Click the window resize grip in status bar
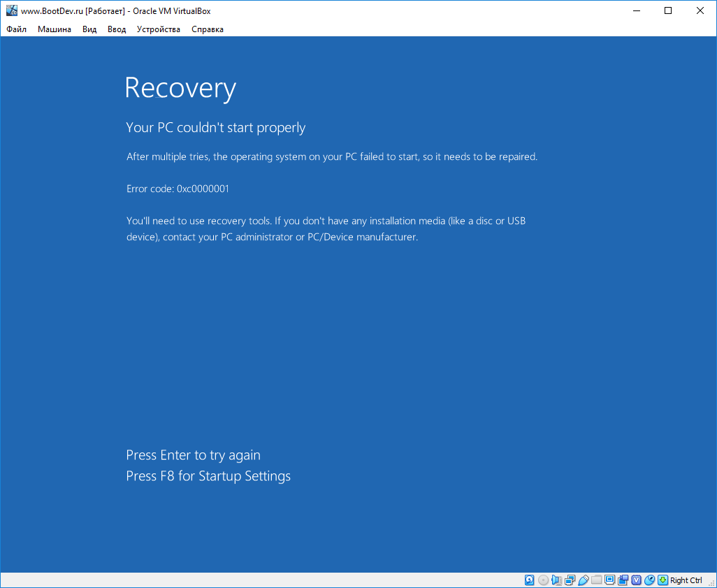Screen dimensions: 717x588 (711, 582)
